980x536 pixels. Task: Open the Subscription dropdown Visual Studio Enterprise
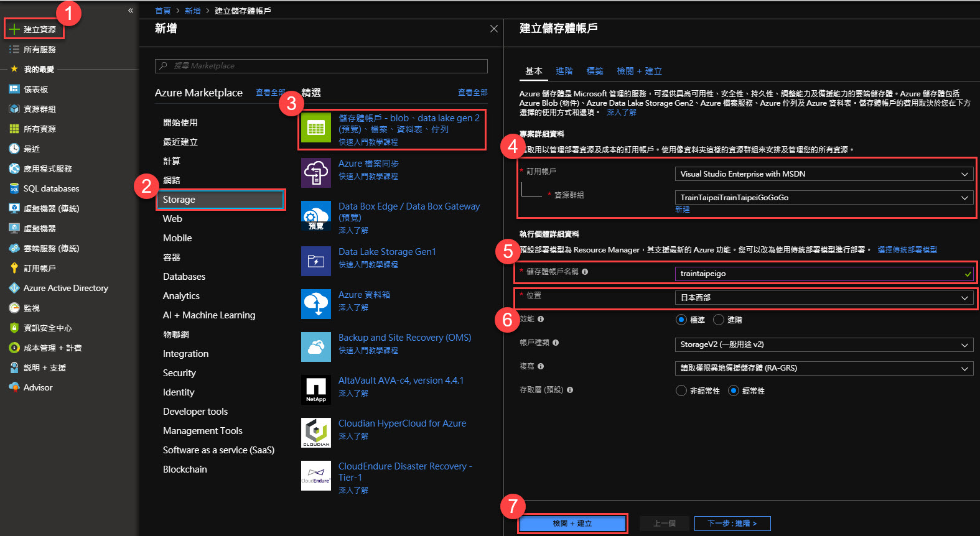click(824, 174)
